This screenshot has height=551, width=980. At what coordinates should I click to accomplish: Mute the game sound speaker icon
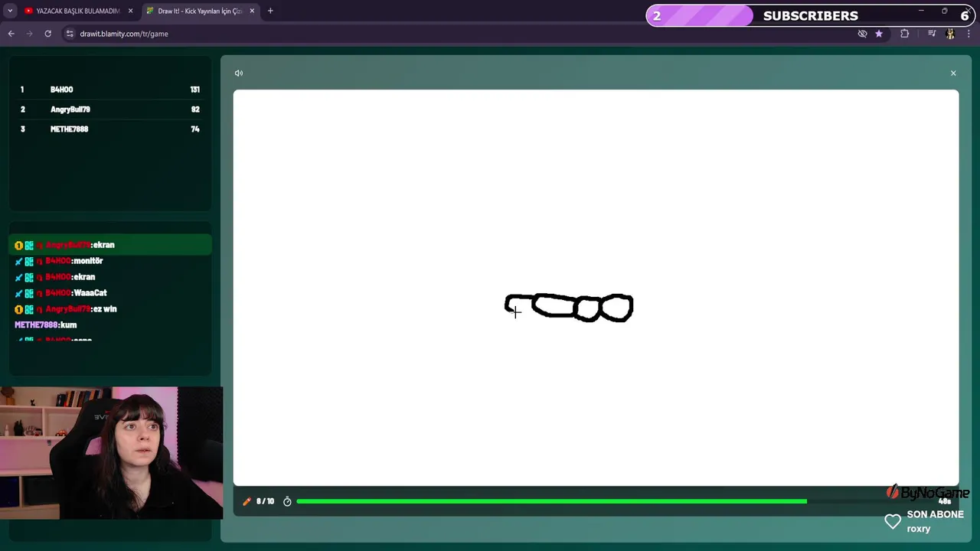pyautogui.click(x=239, y=73)
